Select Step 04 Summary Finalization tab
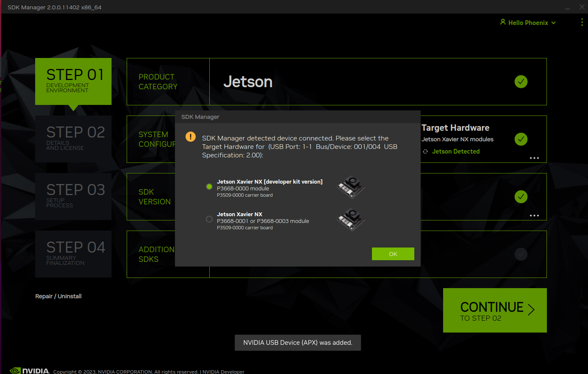 point(73,254)
